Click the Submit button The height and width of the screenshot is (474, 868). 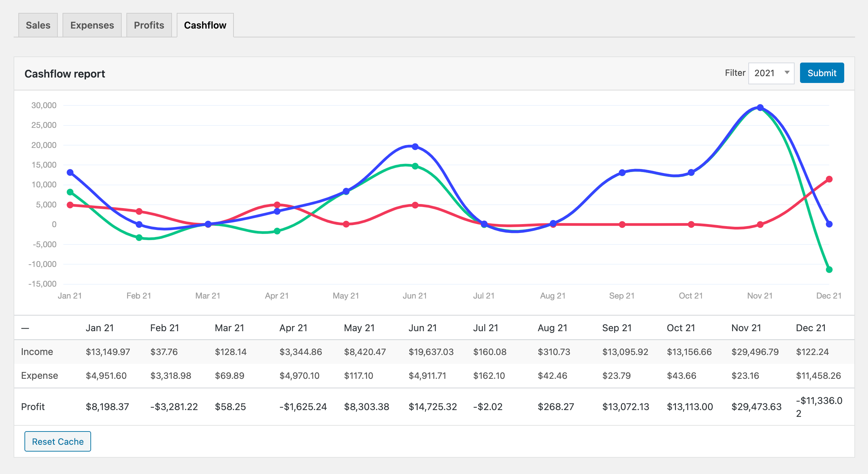click(822, 73)
